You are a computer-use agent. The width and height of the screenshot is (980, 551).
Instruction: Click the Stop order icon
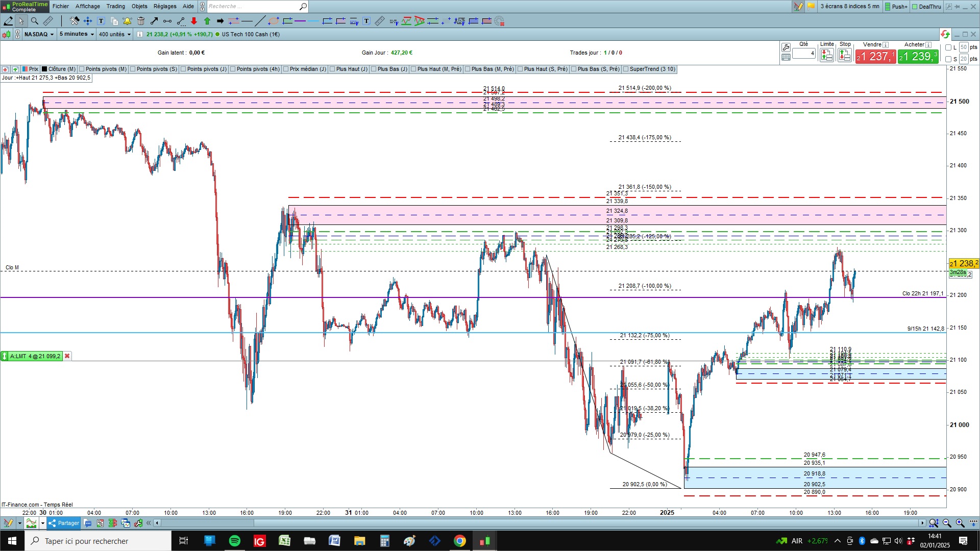[845, 56]
